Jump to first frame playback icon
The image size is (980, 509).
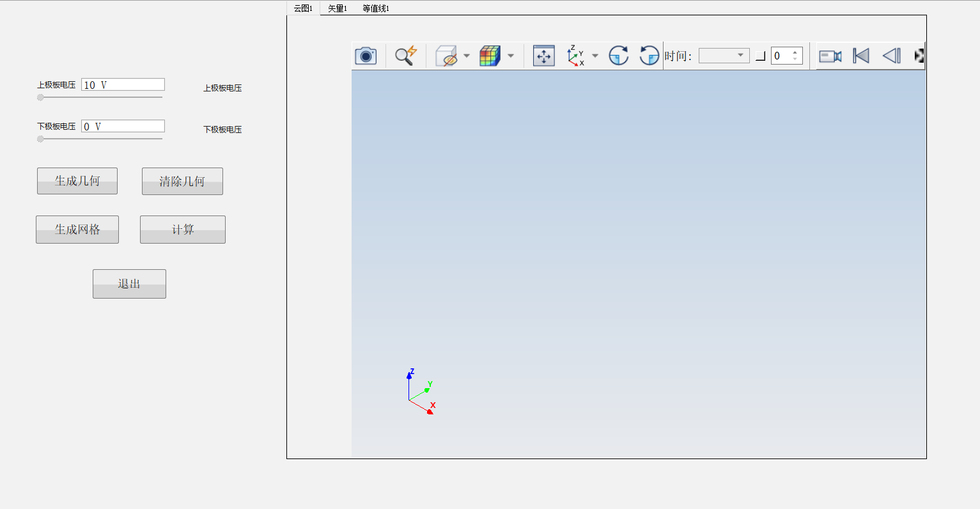pyautogui.click(x=861, y=56)
